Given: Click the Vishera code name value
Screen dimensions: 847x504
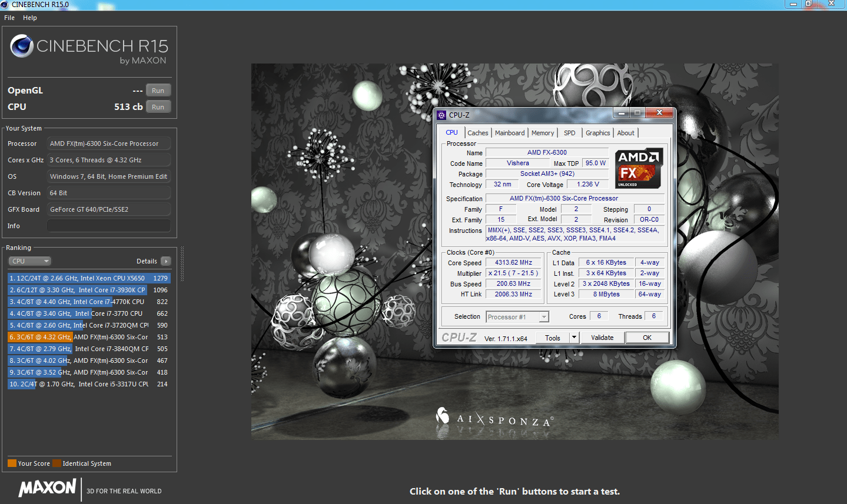Looking at the screenshot, I should click(x=518, y=163).
